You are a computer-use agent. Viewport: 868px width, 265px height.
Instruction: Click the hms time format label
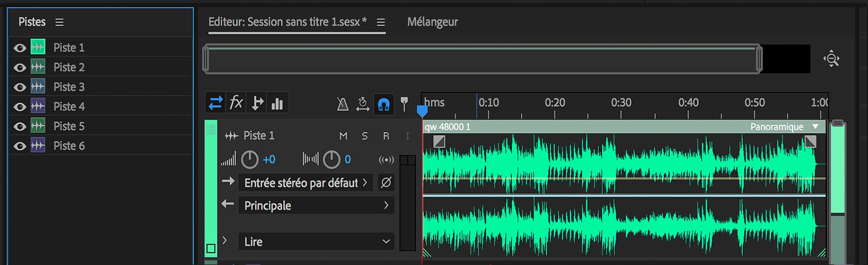click(435, 103)
